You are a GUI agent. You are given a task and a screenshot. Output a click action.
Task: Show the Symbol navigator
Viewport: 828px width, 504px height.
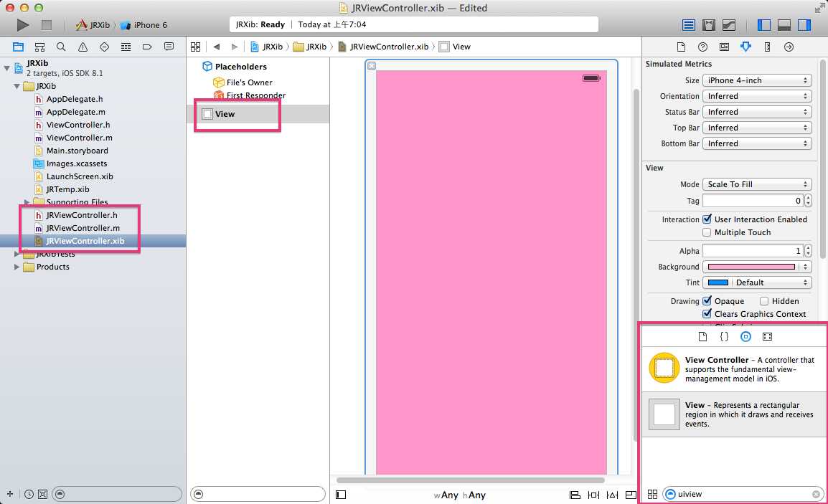tap(39, 47)
